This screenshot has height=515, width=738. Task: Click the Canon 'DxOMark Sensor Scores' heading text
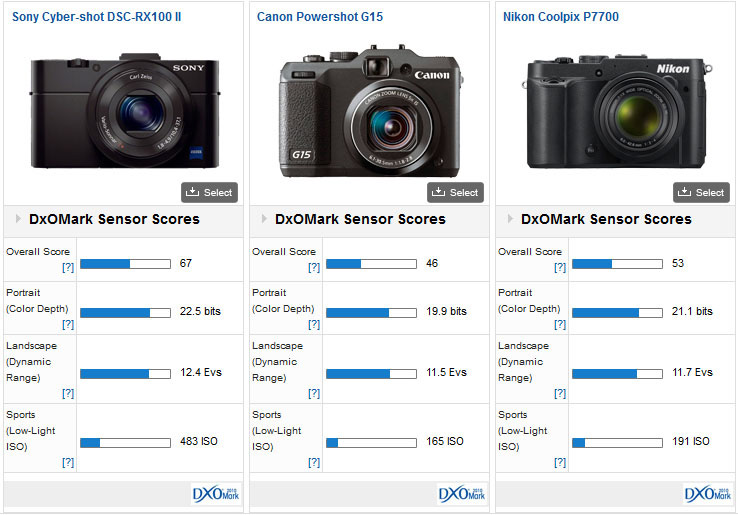point(360,219)
